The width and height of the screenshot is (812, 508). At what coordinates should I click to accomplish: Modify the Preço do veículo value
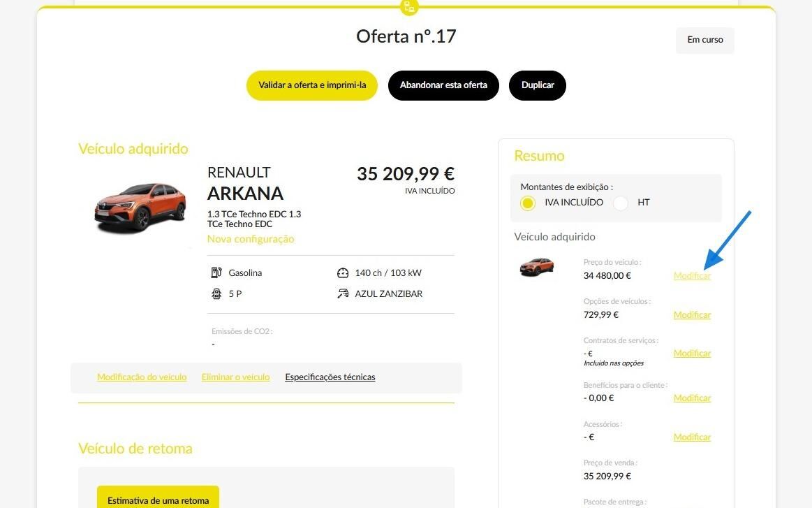coord(692,276)
